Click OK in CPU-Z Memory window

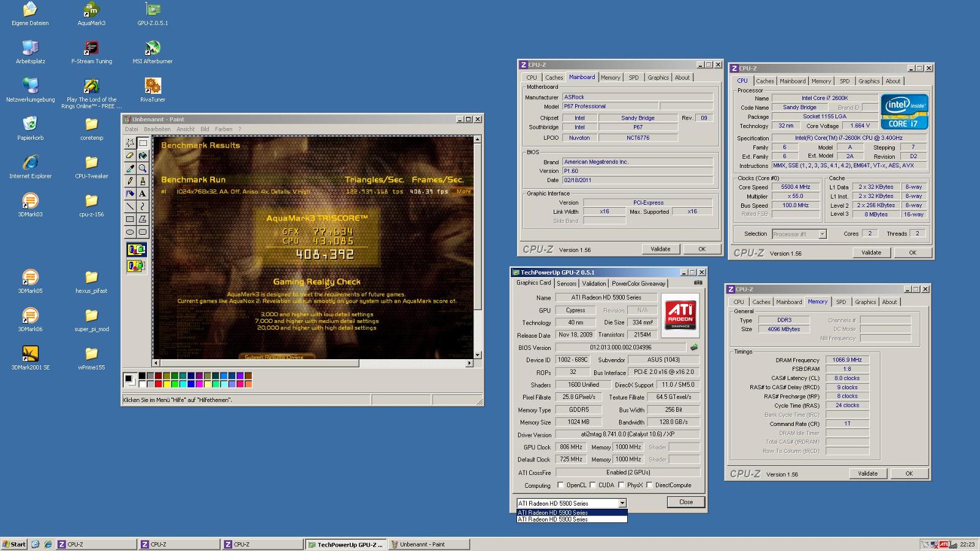(909, 473)
